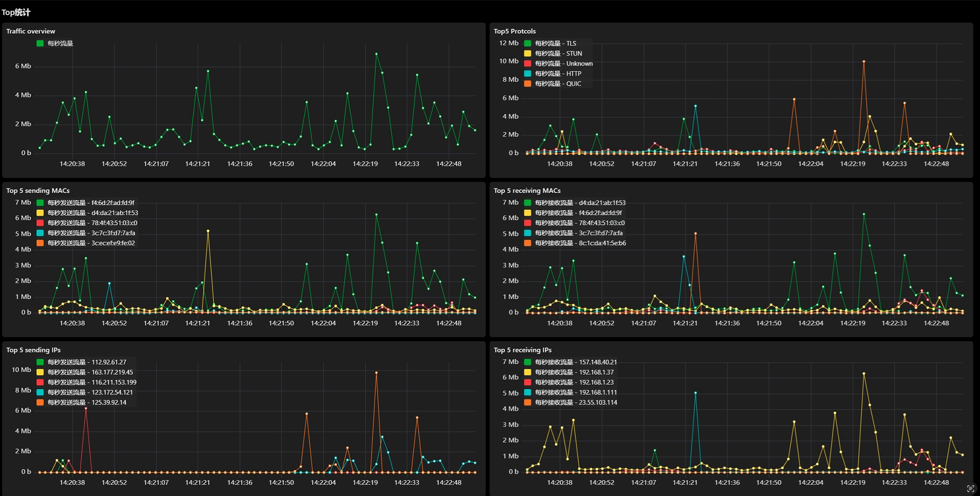Click the cyan 5 Mb spike in receiving IPs
The width and height of the screenshot is (980, 496).
(695, 393)
